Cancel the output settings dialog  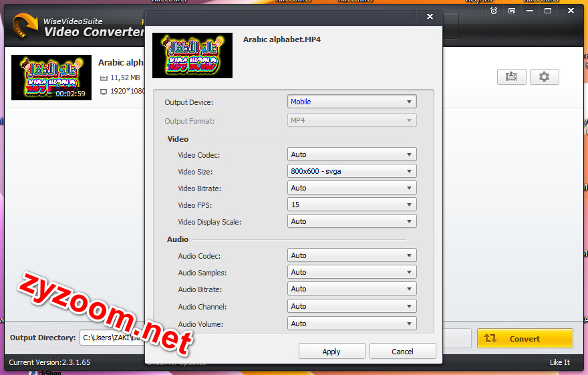pos(402,352)
